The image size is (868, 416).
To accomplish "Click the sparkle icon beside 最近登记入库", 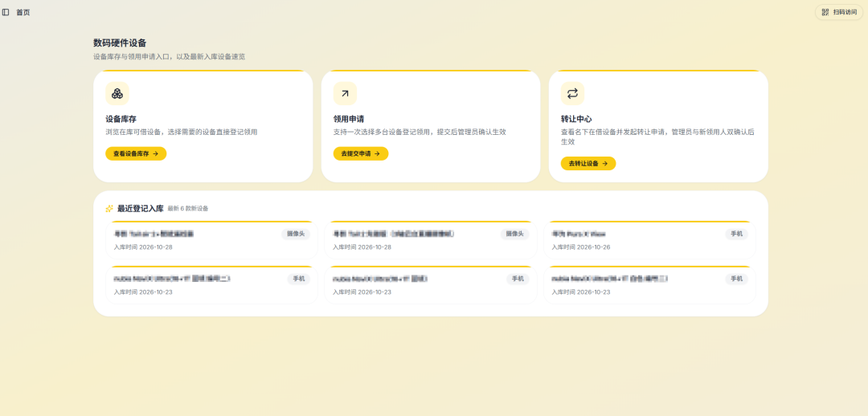I will coord(109,209).
